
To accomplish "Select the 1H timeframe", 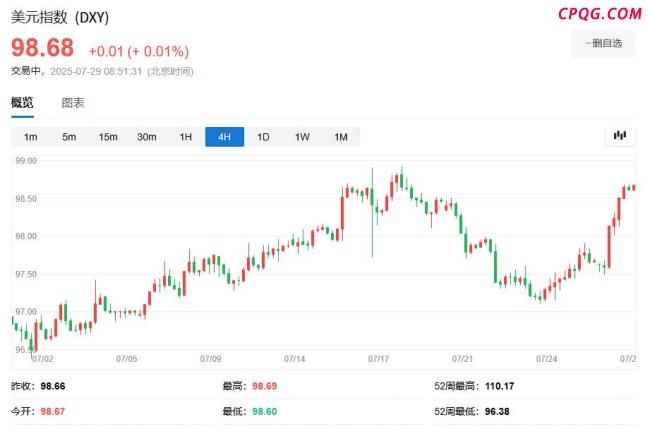I will click(186, 137).
